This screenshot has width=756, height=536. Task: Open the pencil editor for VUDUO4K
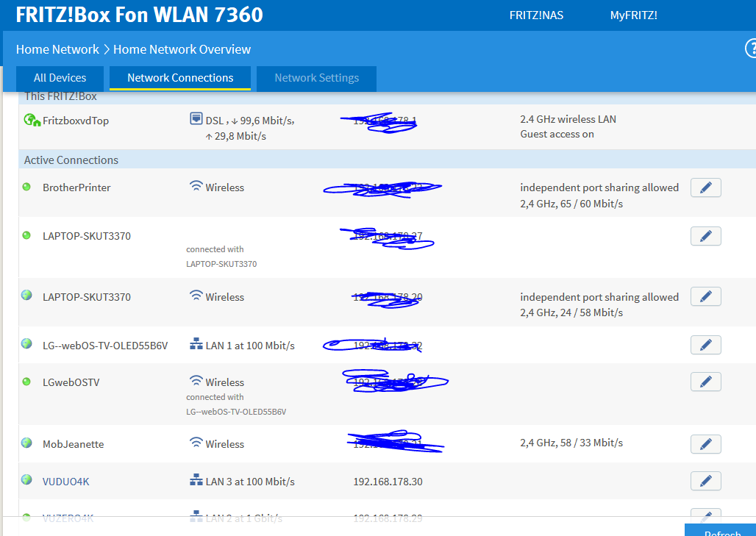click(x=706, y=481)
